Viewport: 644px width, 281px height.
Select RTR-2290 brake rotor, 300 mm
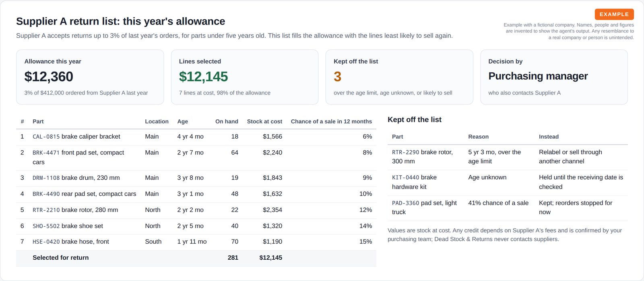tap(422, 157)
